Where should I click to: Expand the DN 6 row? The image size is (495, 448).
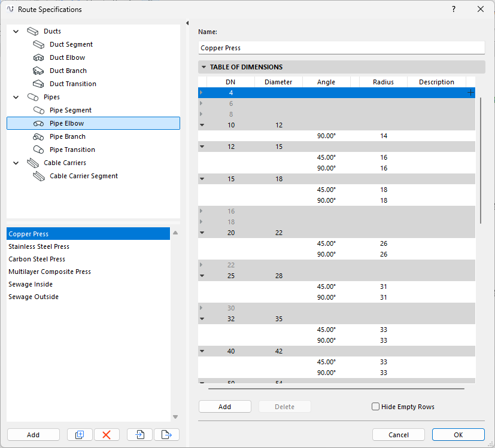pos(202,103)
